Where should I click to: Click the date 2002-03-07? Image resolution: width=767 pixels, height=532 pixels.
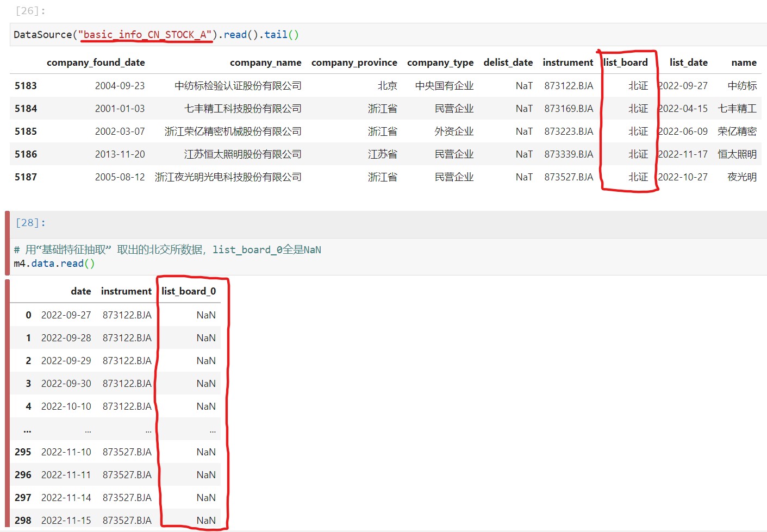(x=120, y=132)
